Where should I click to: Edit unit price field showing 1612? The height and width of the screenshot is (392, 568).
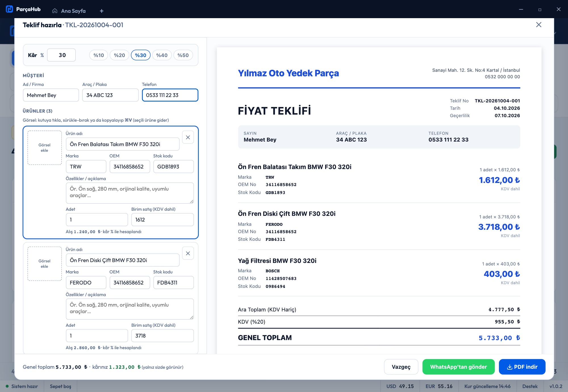click(x=162, y=220)
